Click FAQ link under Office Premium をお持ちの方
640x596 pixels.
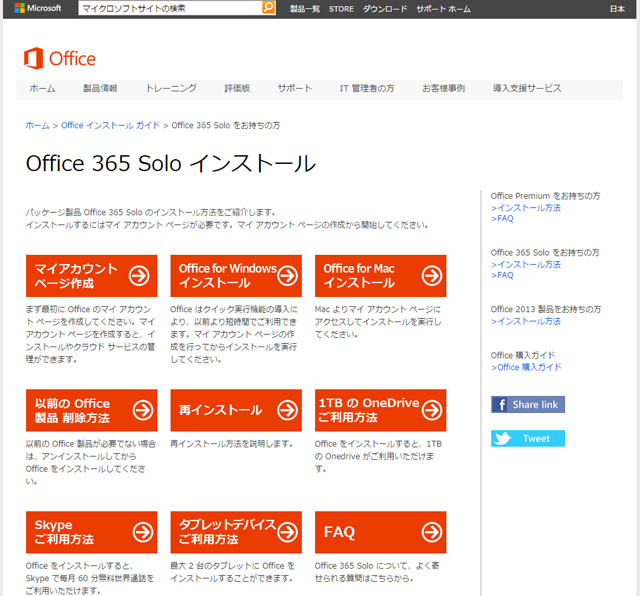(x=502, y=218)
